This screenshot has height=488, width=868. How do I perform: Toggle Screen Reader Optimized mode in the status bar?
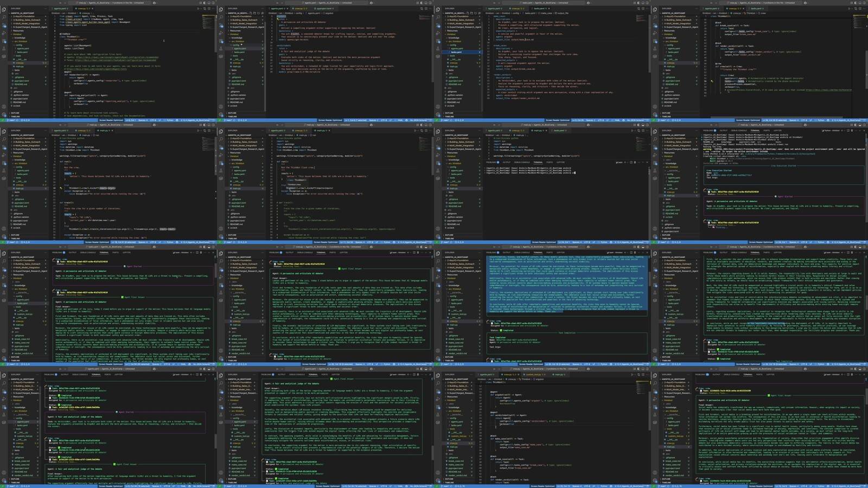coord(111,120)
